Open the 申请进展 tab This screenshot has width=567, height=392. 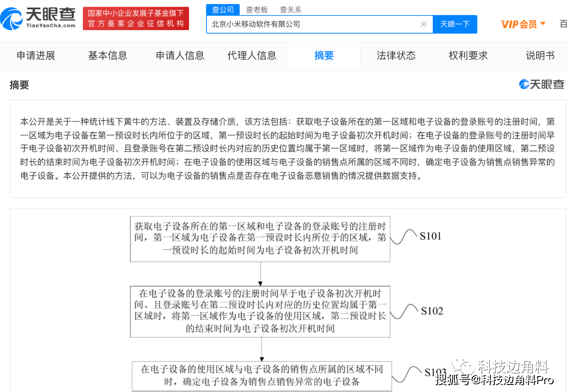click(36, 56)
